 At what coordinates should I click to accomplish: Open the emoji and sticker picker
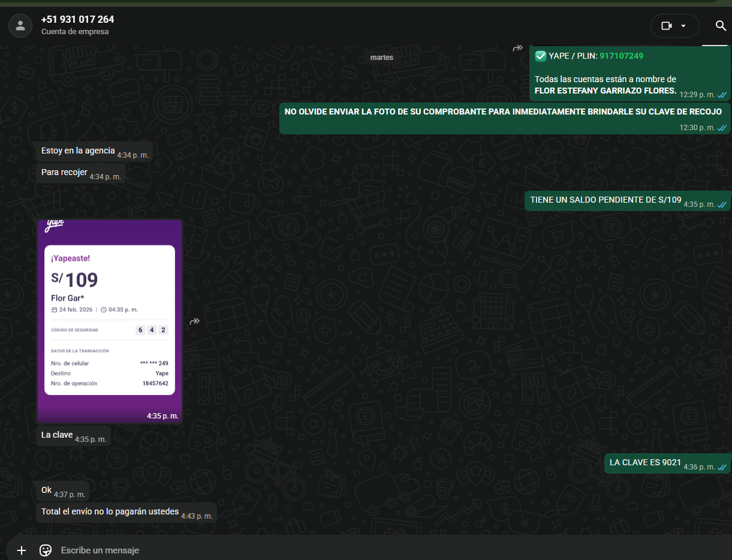click(45, 550)
